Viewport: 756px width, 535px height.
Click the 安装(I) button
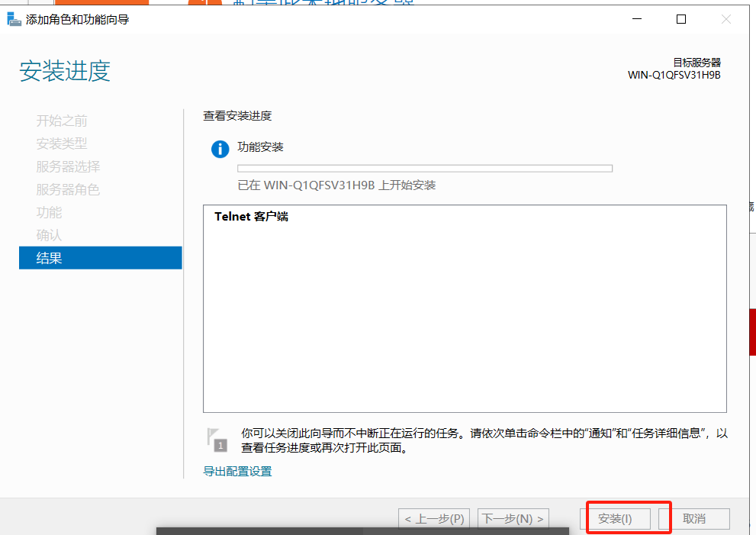(615, 519)
